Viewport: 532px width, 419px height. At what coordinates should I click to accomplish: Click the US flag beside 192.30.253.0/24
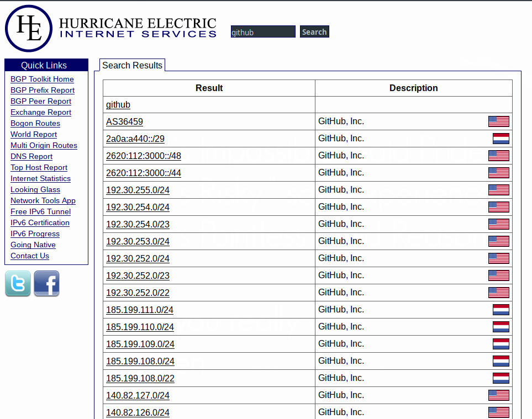[x=499, y=241]
